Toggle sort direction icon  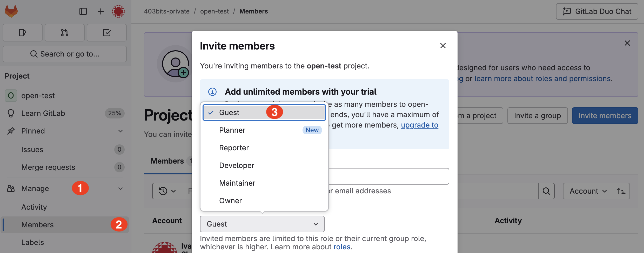click(x=621, y=191)
